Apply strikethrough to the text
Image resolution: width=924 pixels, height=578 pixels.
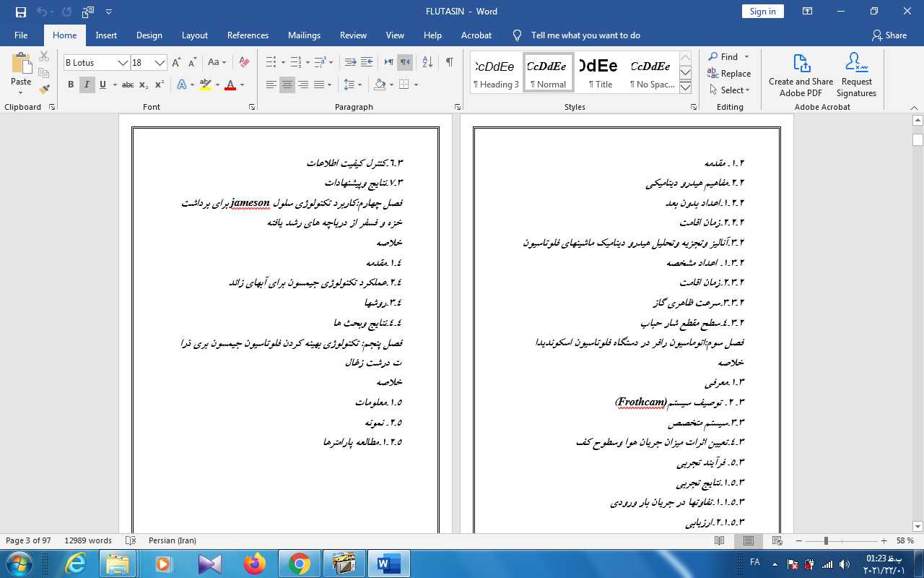[x=128, y=85]
